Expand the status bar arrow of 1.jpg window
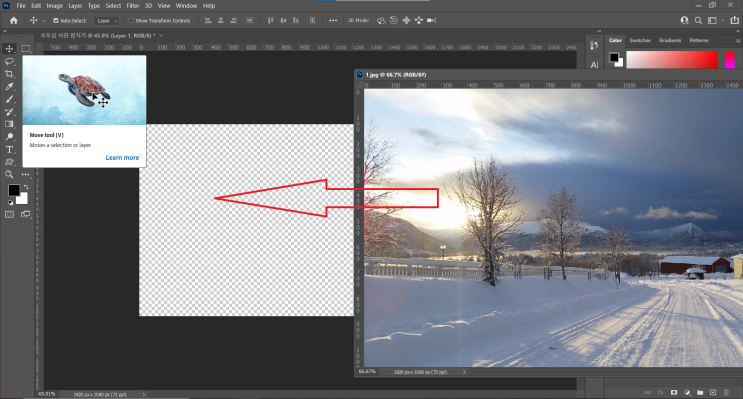Screen dimensions: 743x399 464,372
